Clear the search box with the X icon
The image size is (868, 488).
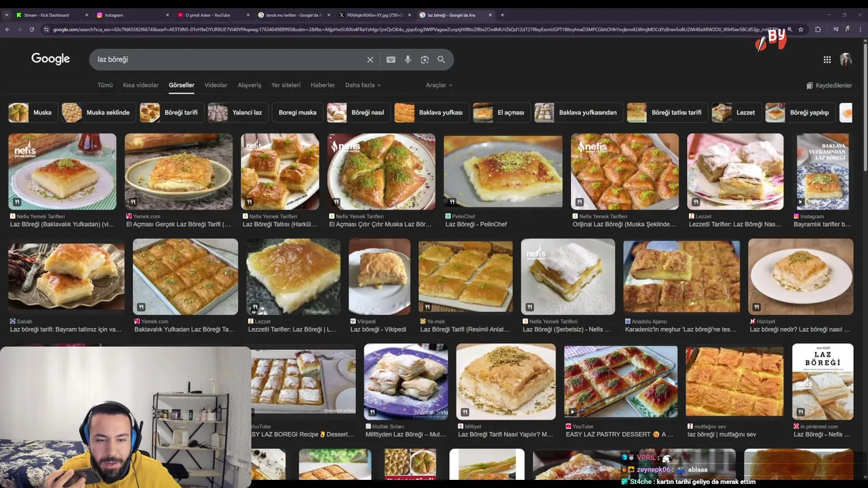(x=370, y=60)
